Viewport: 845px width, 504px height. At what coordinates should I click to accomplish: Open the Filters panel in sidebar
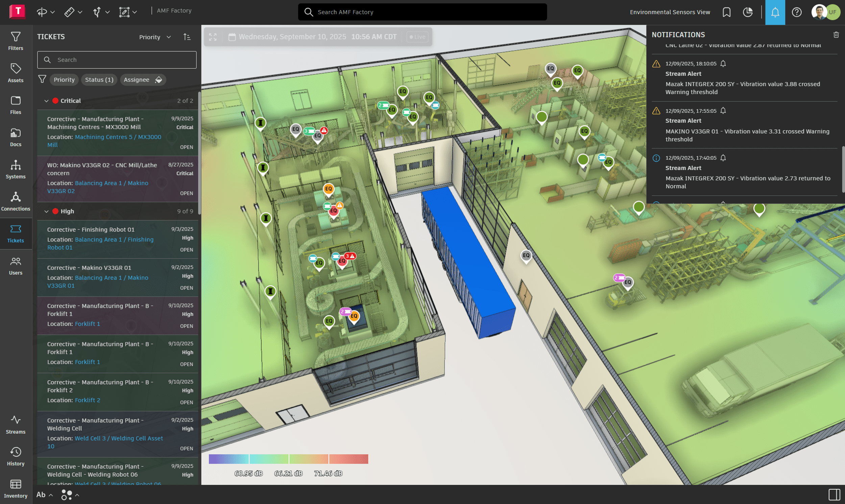[x=16, y=41]
